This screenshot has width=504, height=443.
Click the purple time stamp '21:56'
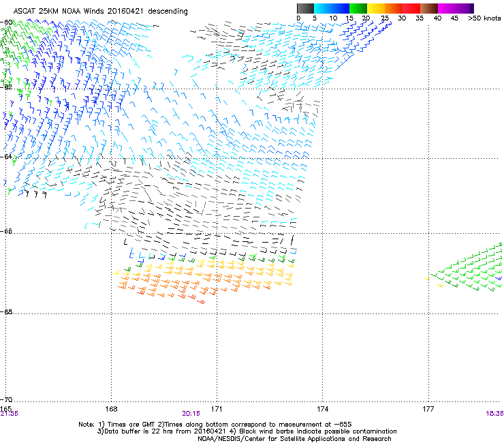pyautogui.click(x=10, y=414)
